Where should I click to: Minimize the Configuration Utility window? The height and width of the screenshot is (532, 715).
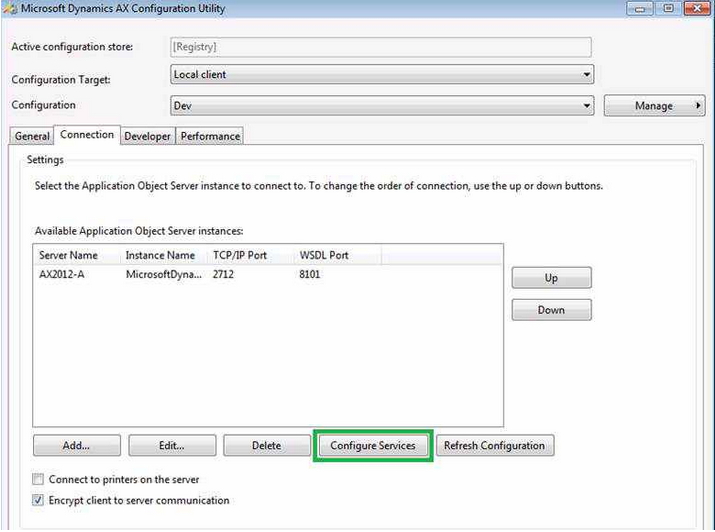click(x=640, y=9)
